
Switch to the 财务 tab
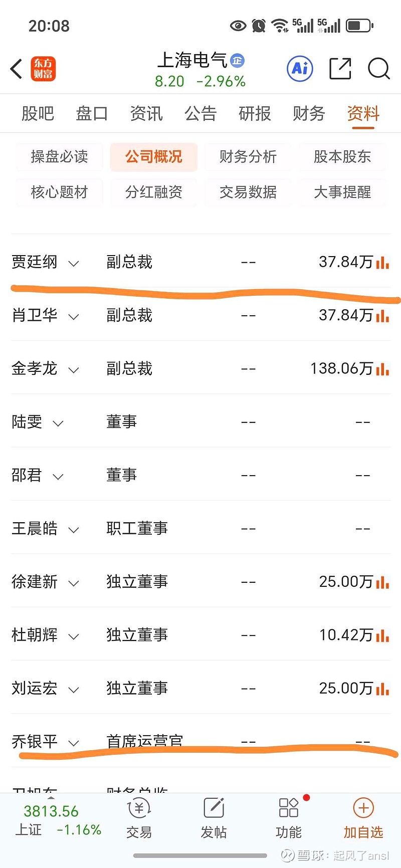pyautogui.click(x=309, y=114)
